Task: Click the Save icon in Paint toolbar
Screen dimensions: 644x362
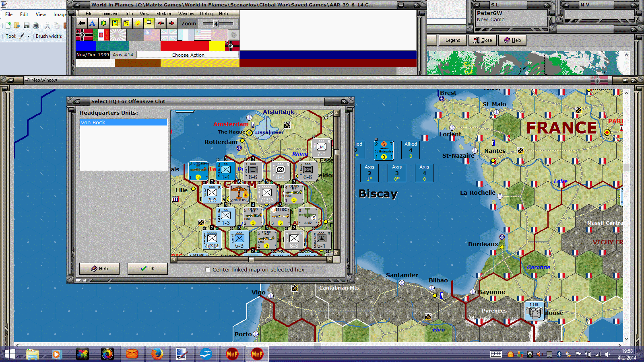Action: [26, 25]
